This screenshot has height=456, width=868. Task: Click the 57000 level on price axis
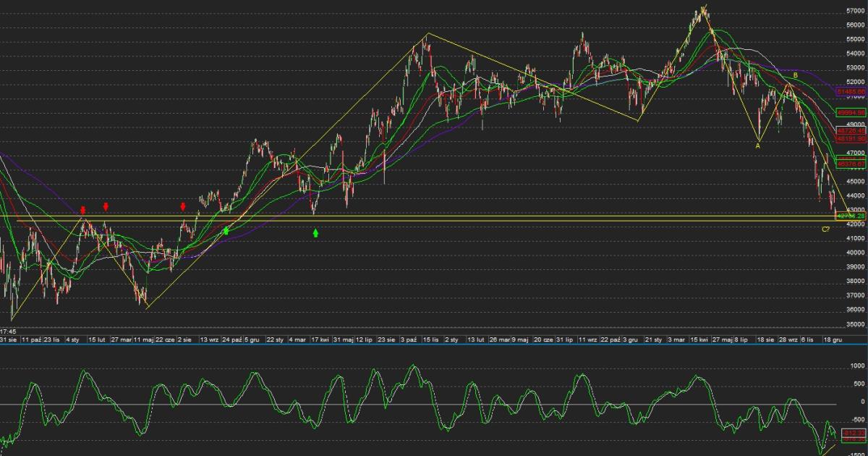click(x=856, y=11)
